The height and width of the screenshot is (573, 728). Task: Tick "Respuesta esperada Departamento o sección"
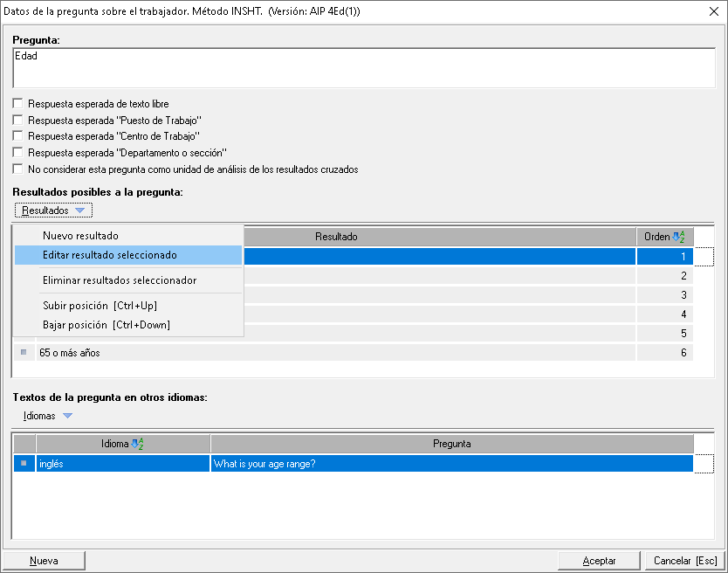click(18, 153)
